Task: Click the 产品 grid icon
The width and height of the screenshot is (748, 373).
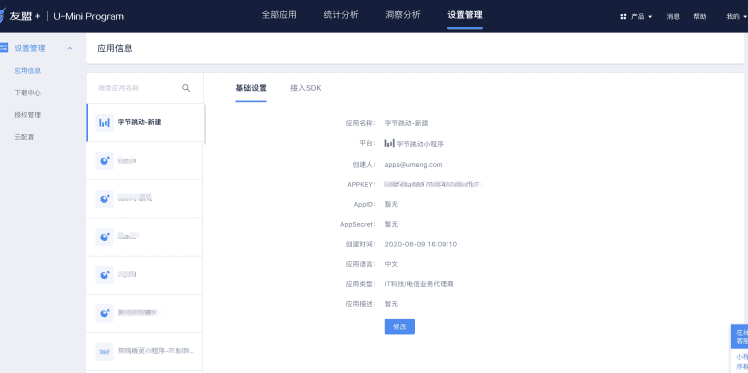Action: (623, 16)
